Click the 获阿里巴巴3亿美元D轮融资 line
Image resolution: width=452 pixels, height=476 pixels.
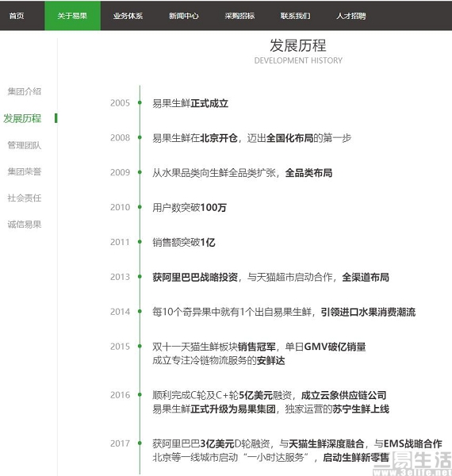[x=297, y=443]
